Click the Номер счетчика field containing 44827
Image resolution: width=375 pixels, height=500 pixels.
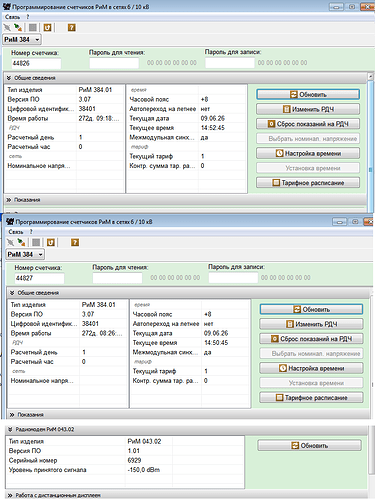[40, 278]
